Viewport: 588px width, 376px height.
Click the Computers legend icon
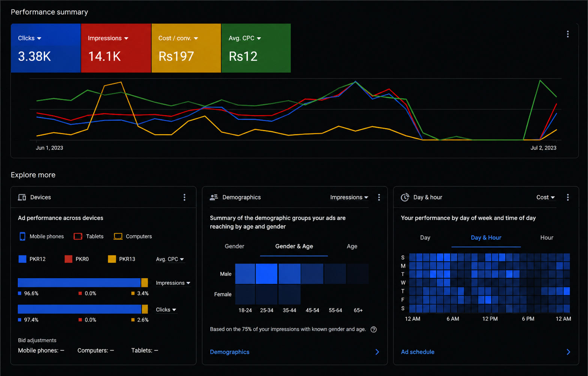click(118, 236)
